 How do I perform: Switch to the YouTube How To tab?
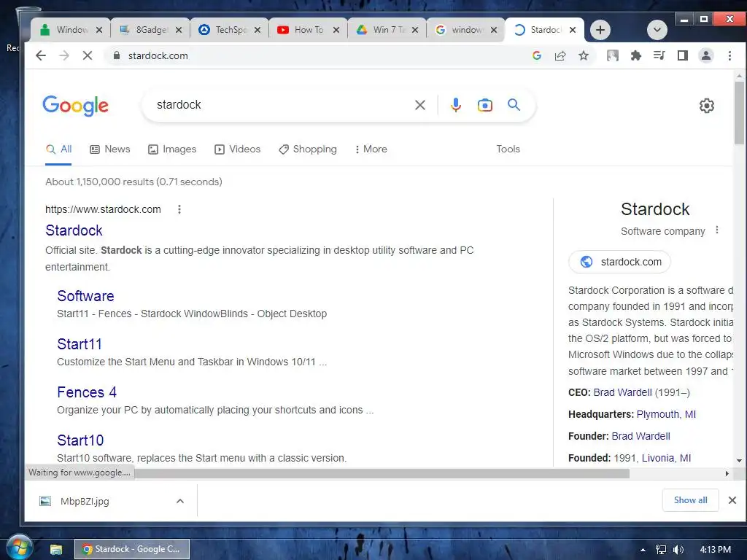[x=309, y=30]
